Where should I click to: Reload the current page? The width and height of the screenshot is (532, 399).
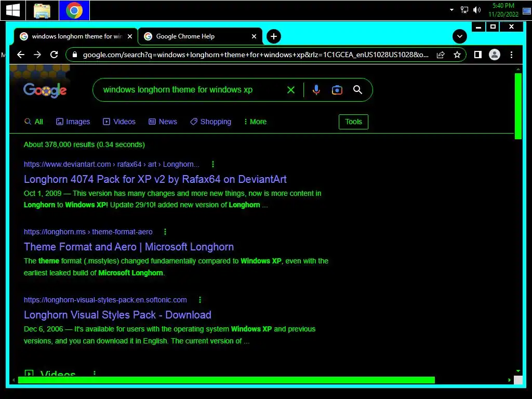point(54,55)
